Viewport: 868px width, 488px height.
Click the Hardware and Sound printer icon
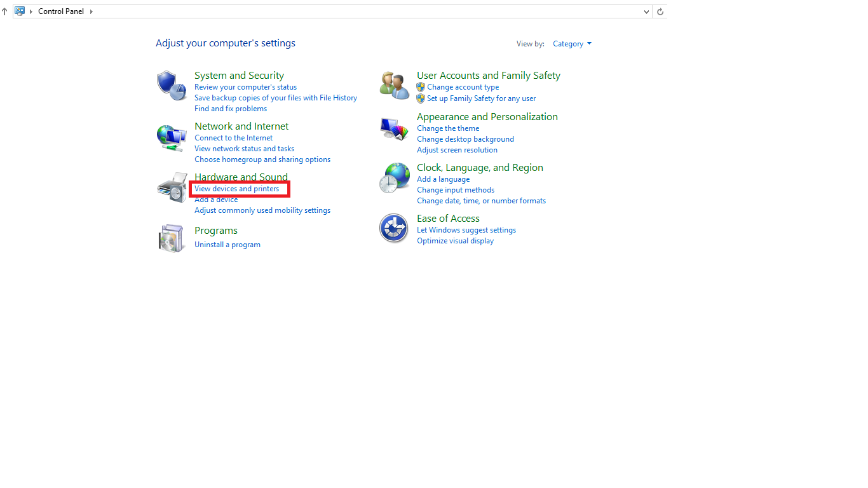[x=172, y=187]
